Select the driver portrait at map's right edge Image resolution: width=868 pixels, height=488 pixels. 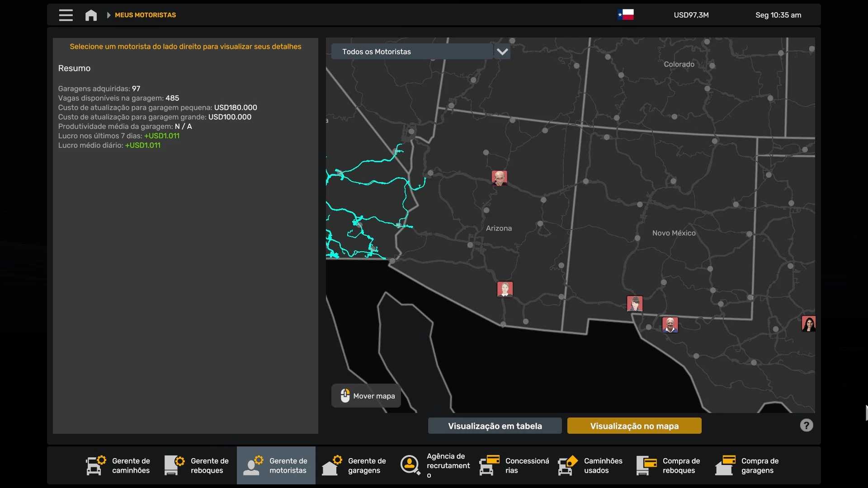[808, 324]
